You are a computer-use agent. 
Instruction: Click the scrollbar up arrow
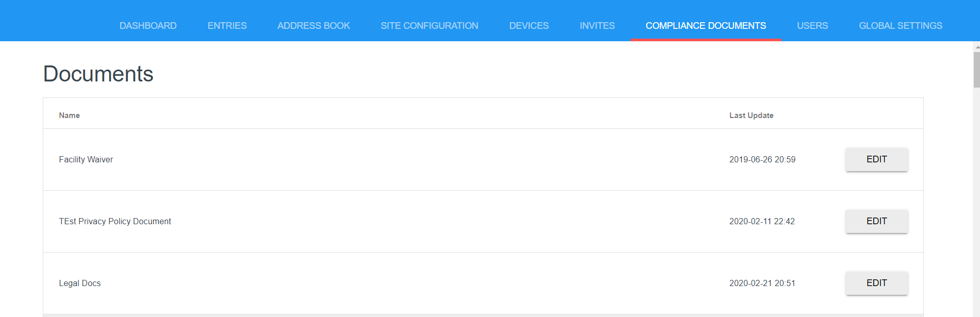coord(976,46)
